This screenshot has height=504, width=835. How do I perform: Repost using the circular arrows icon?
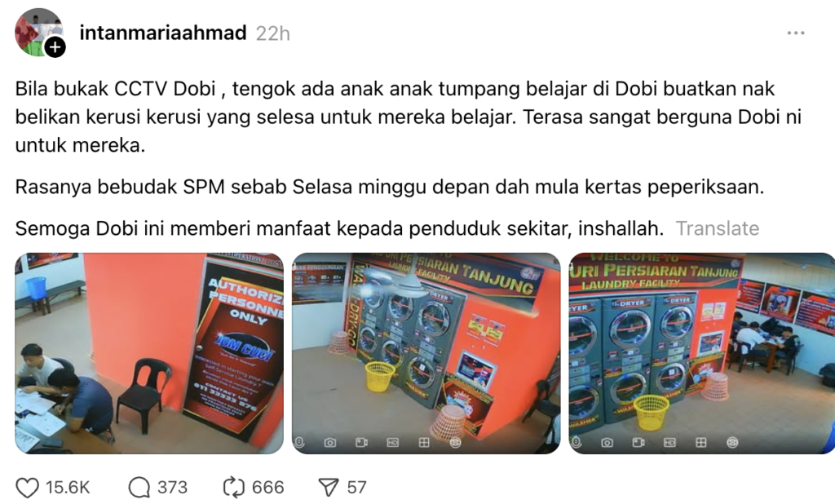click(x=233, y=488)
